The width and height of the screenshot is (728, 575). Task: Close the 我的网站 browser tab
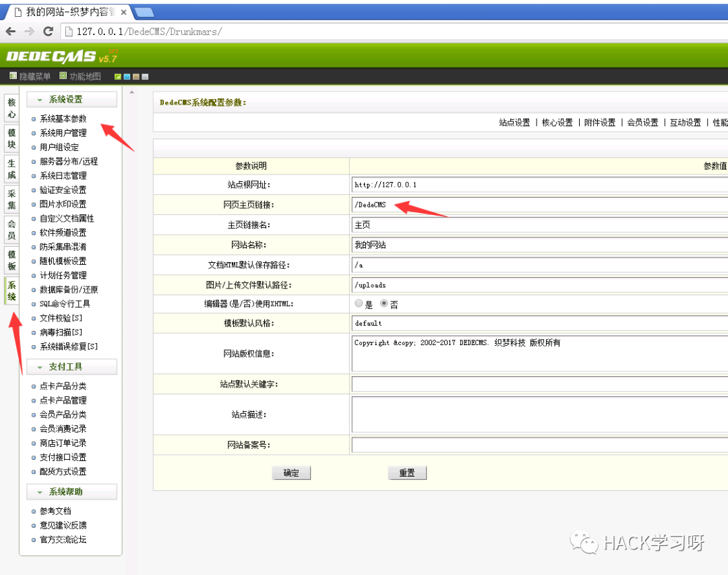[123, 13]
